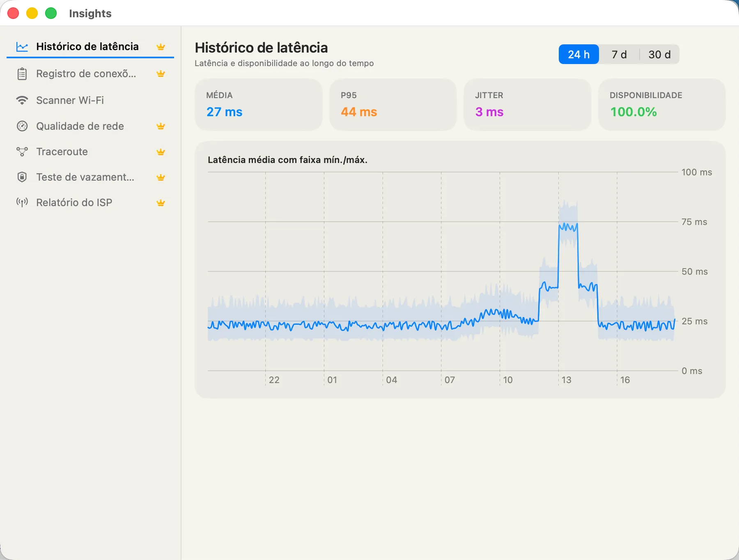Click the crown badge beside Teste de vazamento
Image resolution: width=739 pixels, height=560 pixels.
point(161,177)
